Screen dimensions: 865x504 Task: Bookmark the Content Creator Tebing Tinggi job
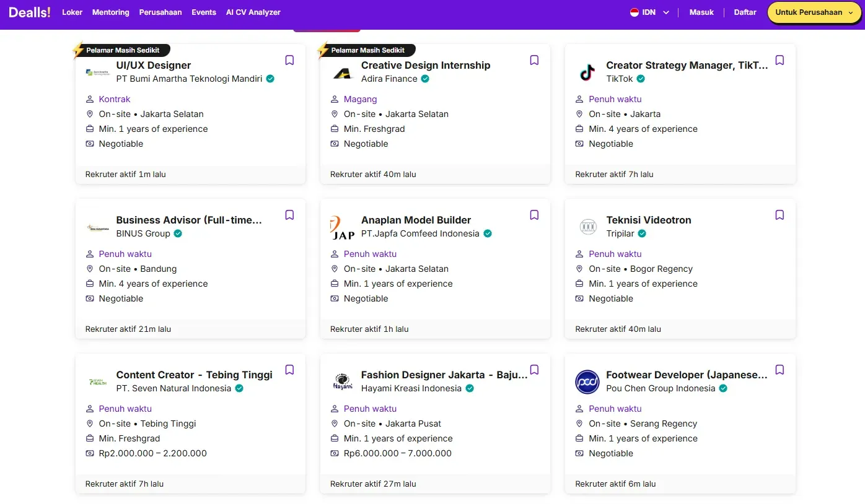(289, 370)
